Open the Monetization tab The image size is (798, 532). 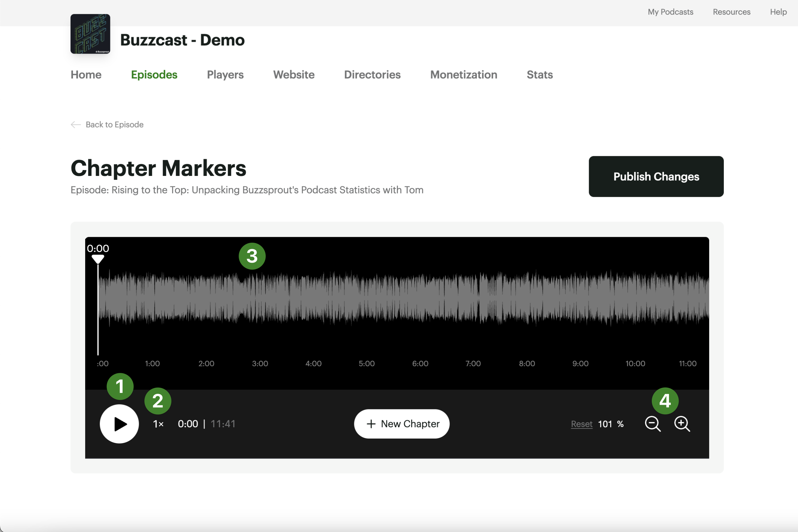[463, 75]
